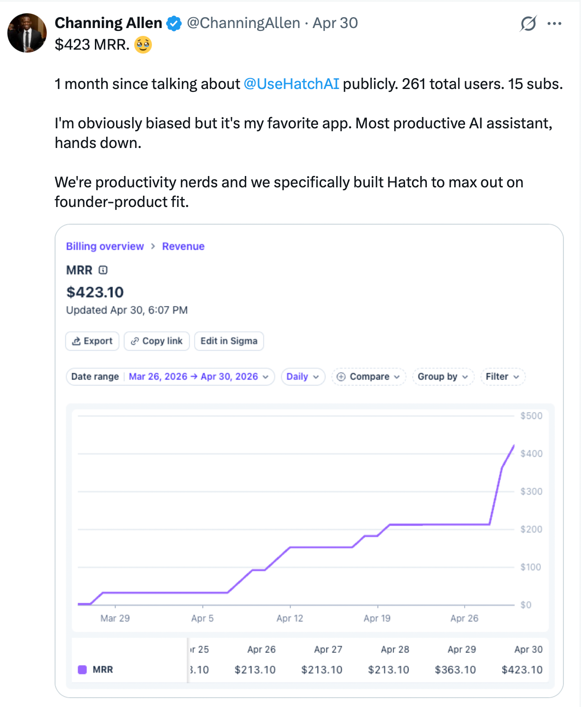Click the $200 y-axis label
This screenshot has width=588, height=707.
point(531,530)
